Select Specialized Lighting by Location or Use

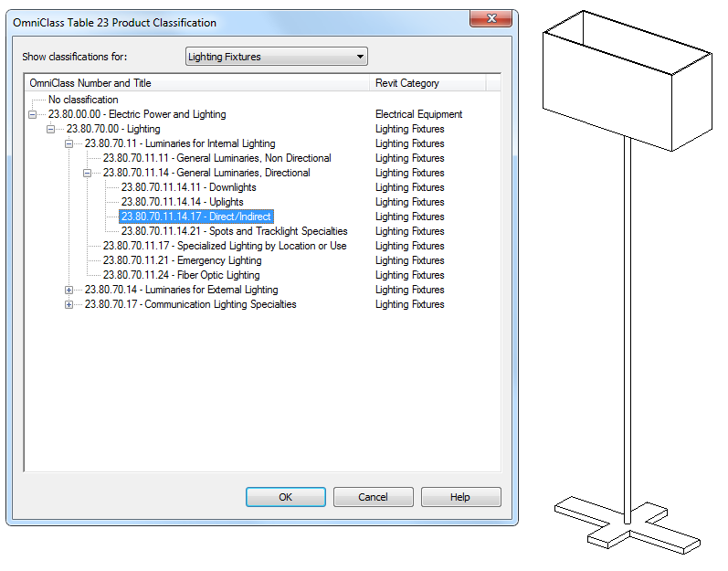tap(225, 246)
